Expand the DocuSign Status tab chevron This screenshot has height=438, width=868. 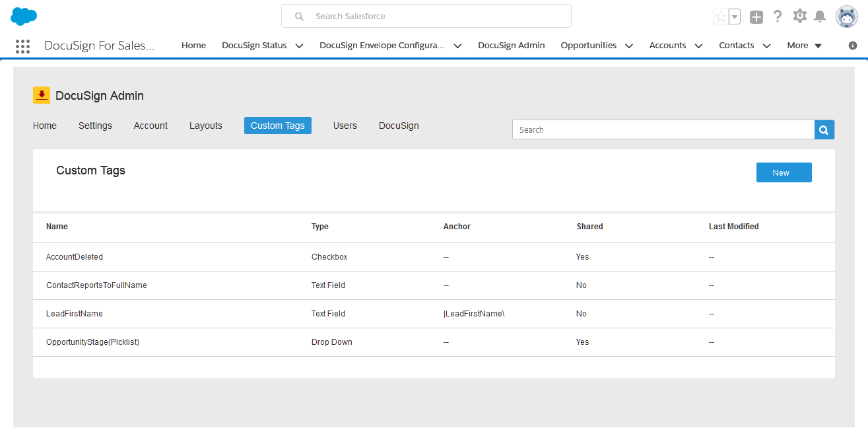point(299,46)
